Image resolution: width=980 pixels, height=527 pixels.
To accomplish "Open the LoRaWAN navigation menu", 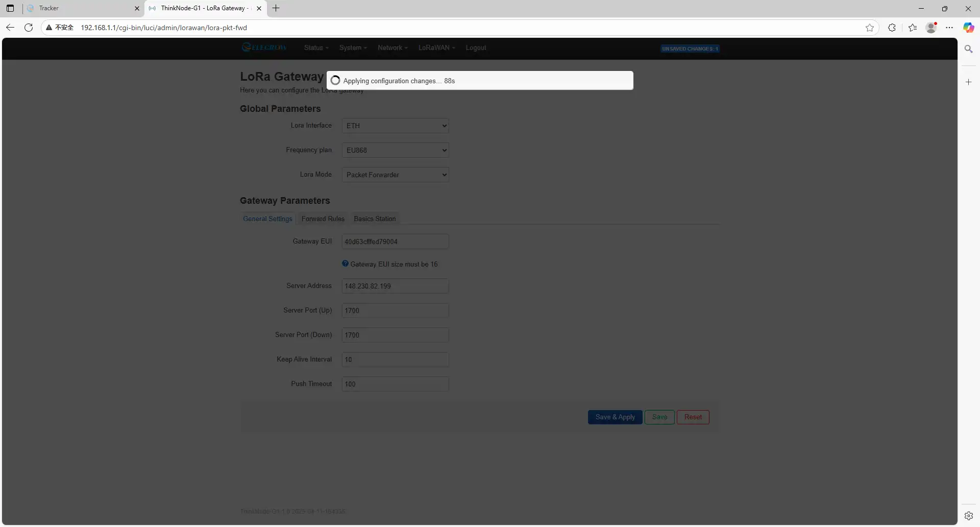I will [436, 47].
